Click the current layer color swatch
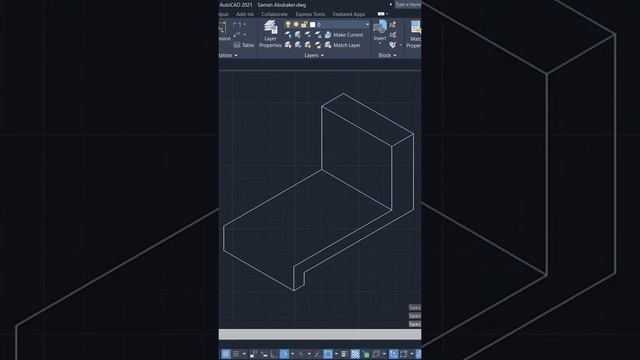640x360 pixels. coord(313,24)
